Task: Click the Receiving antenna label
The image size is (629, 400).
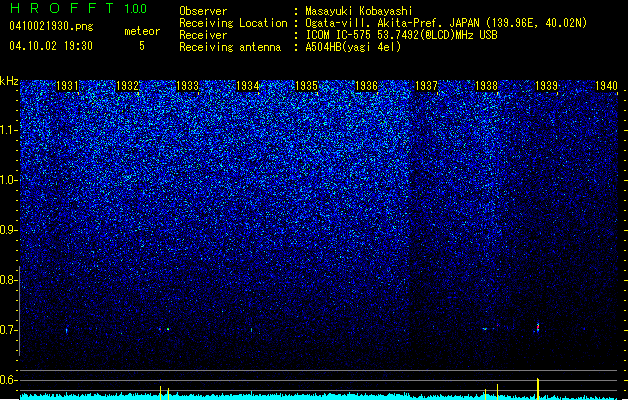Action: coord(230,47)
